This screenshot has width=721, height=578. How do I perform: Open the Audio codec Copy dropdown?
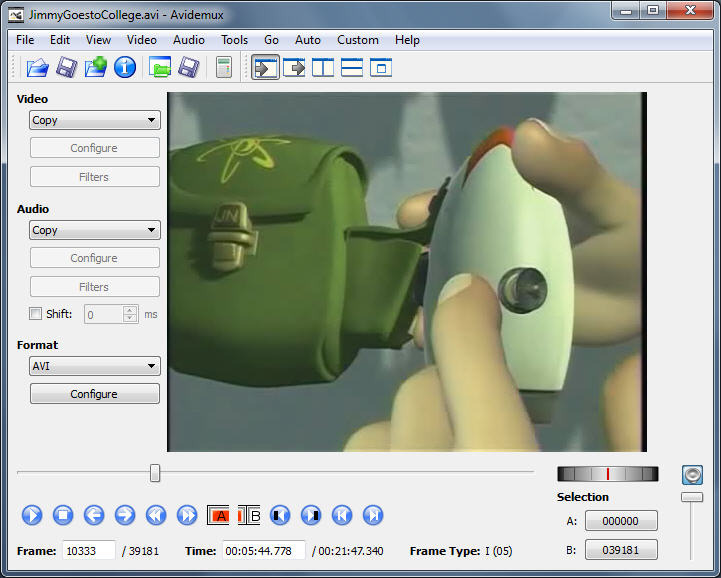[x=95, y=230]
